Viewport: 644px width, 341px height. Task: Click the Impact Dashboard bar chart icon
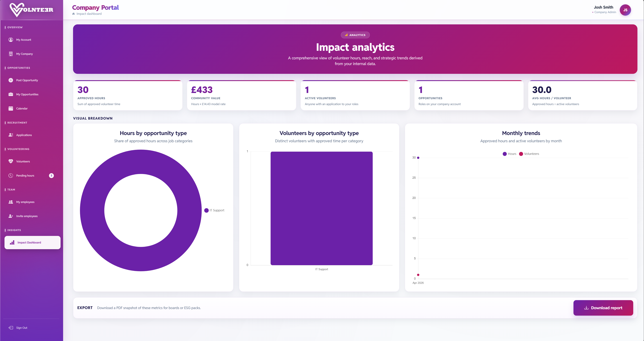(x=12, y=242)
